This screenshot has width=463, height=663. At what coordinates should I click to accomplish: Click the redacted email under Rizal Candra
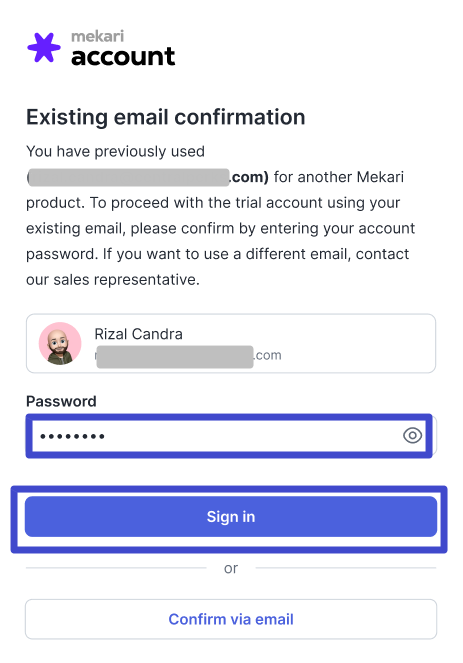click(175, 356)
